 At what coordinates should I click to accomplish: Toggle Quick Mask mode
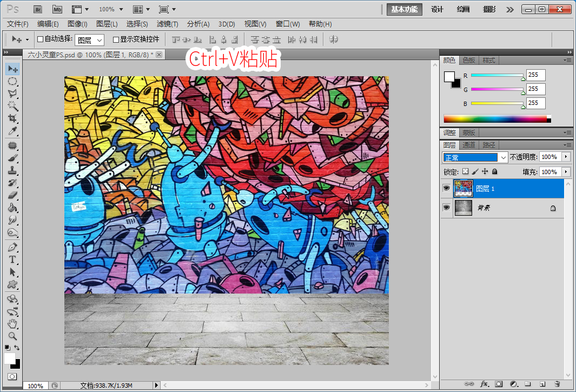point(12,376)
